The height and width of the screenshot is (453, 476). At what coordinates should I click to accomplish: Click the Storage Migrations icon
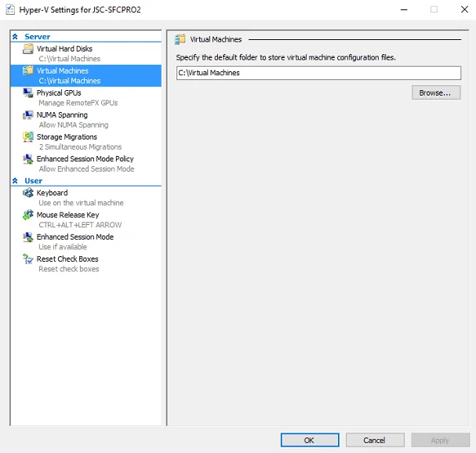click(28, 137)
